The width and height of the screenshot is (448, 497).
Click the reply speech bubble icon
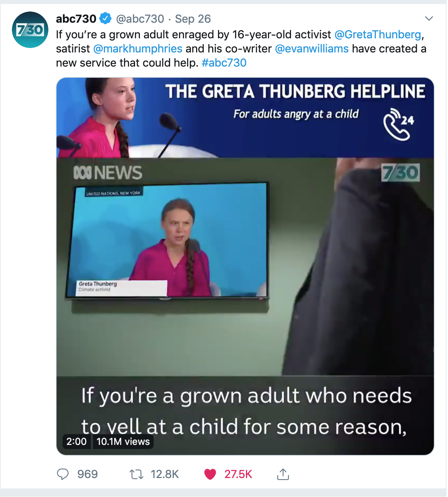pyautogui.click(x=63, y=474)
